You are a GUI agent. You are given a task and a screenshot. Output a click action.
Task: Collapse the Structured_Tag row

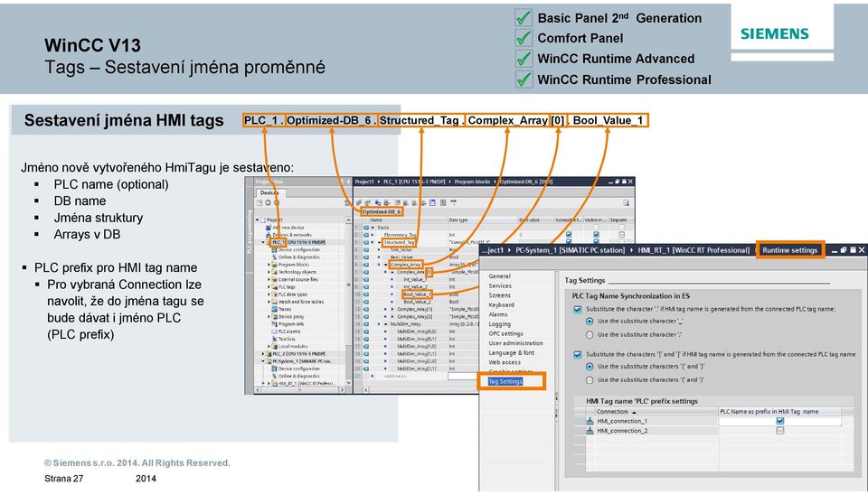click(379, 242)
